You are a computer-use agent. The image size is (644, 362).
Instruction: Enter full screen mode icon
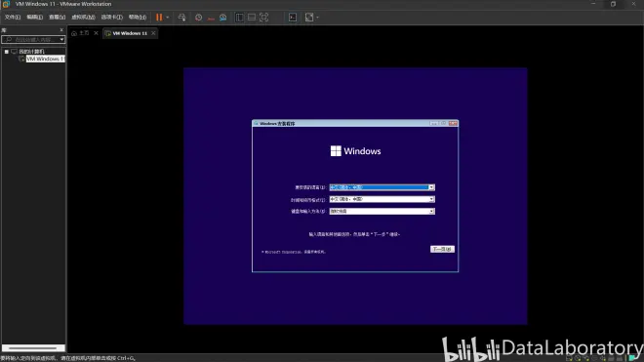[264, 18]
